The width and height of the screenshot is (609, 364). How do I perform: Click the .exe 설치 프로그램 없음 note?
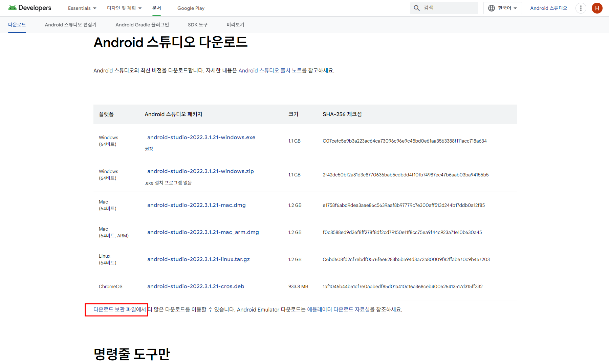(168, 183)
